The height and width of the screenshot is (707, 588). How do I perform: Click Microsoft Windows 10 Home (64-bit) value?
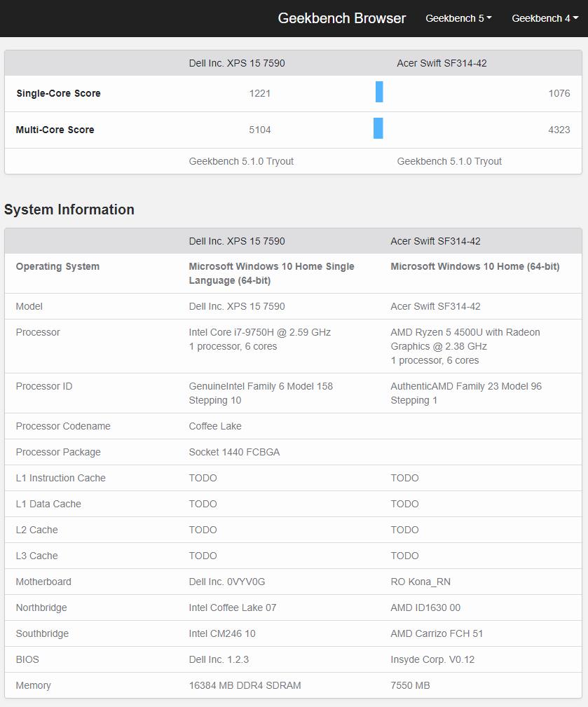(x=475, y=266)
